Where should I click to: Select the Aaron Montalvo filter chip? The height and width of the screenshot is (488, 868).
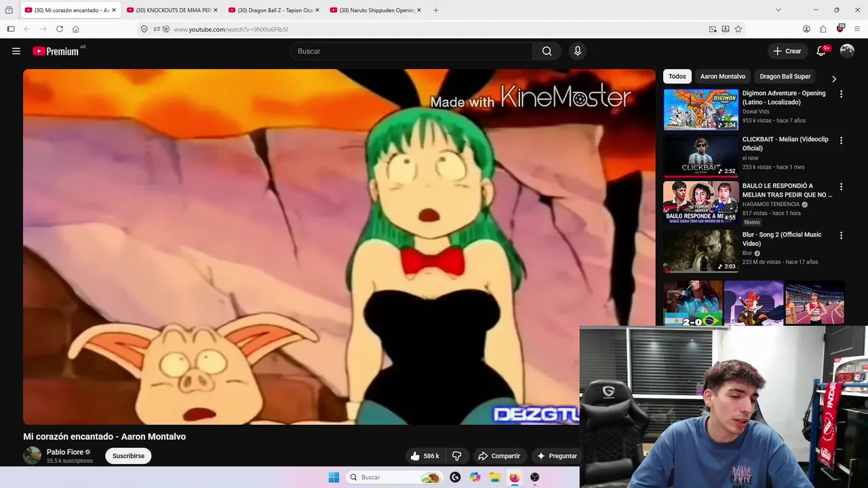click(x=722, y=77)
